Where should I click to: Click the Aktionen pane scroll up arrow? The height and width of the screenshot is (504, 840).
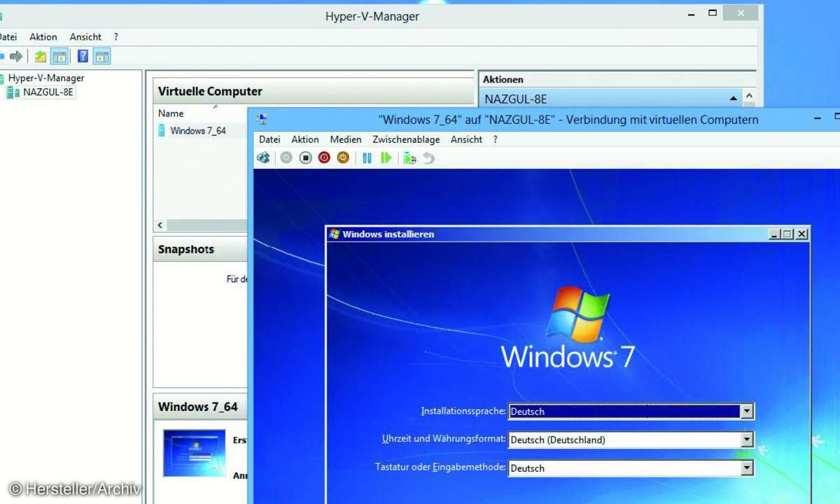click(x=750, y=97)
